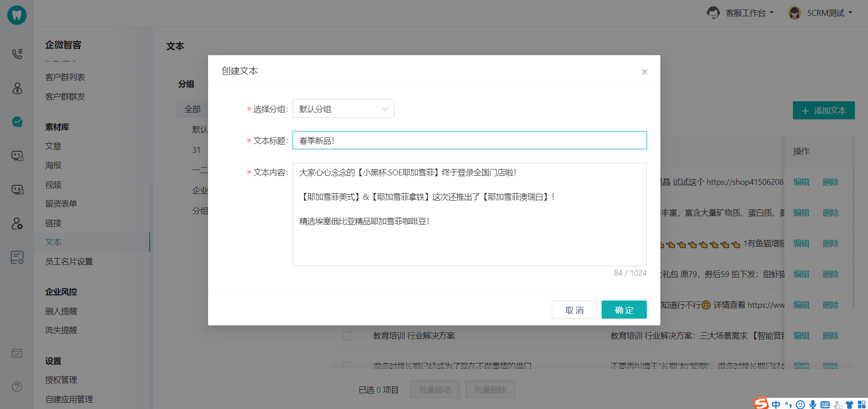
Task: Open the help question mark icon
Action: (17, 387)
